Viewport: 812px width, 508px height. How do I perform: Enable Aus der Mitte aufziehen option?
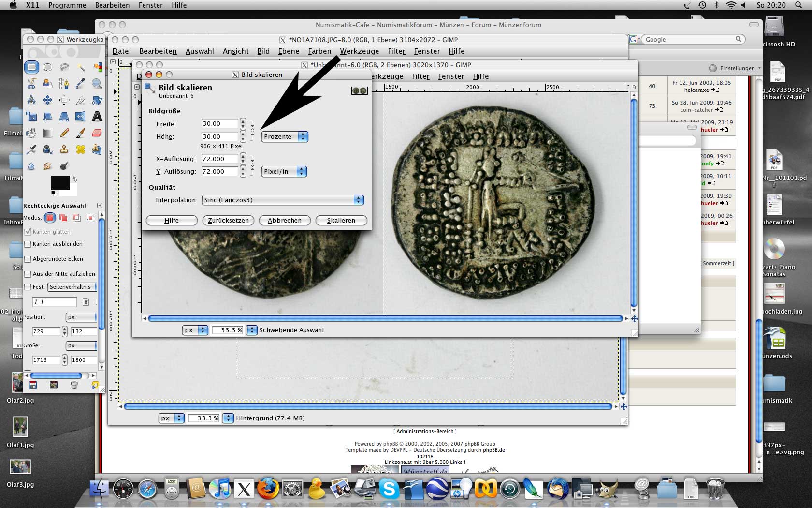coord(28,274)
